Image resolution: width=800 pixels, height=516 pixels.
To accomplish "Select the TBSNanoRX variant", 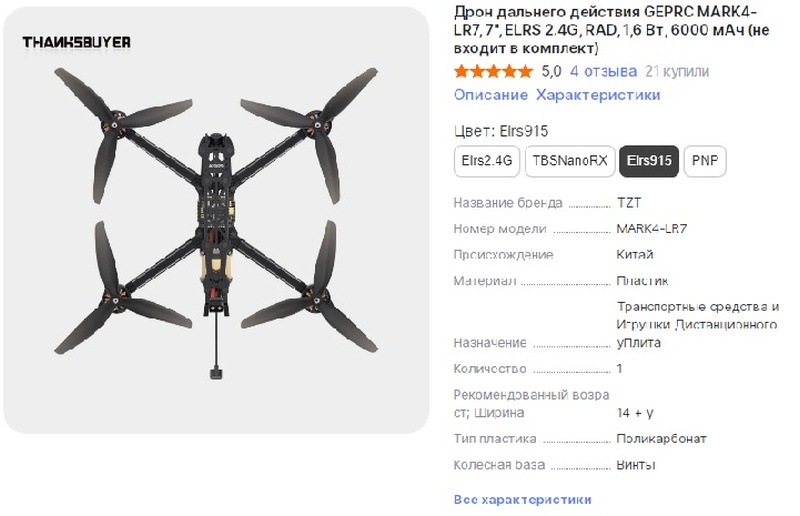I will [x=570, y=161].
